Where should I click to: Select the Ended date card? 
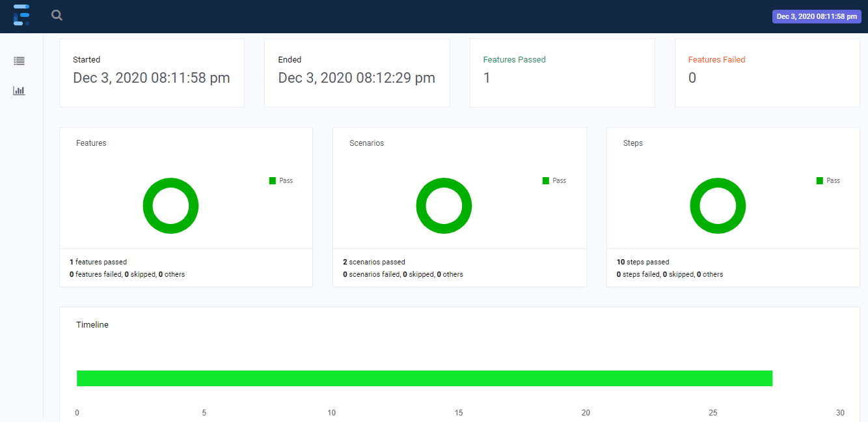pyautogui.click(x=357, y=72)
